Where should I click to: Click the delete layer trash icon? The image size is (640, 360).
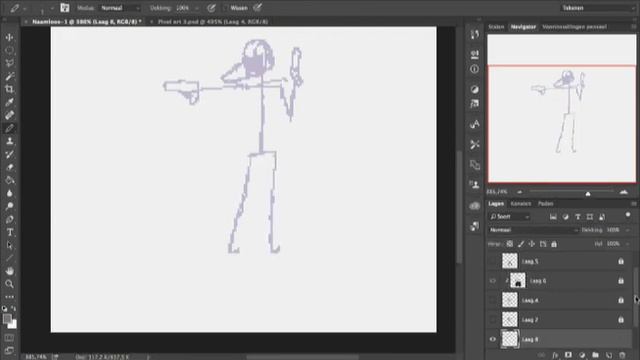tap(622, 355)
